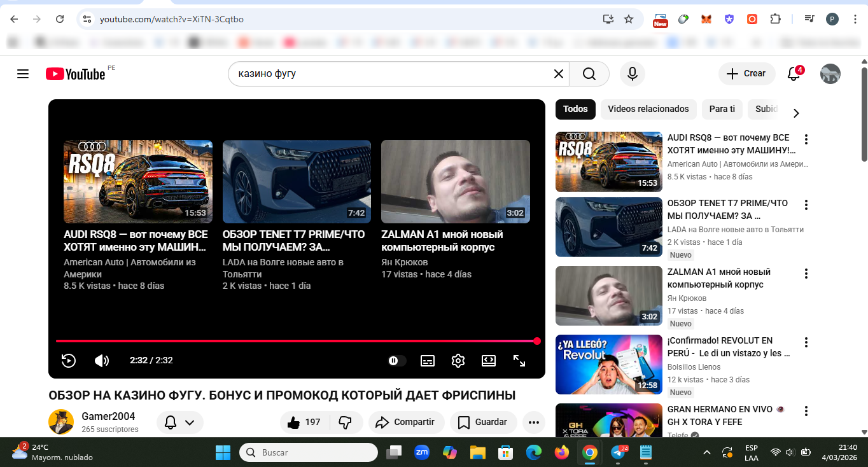
Task: Click the Crear button
Action: tap(747, 74)
